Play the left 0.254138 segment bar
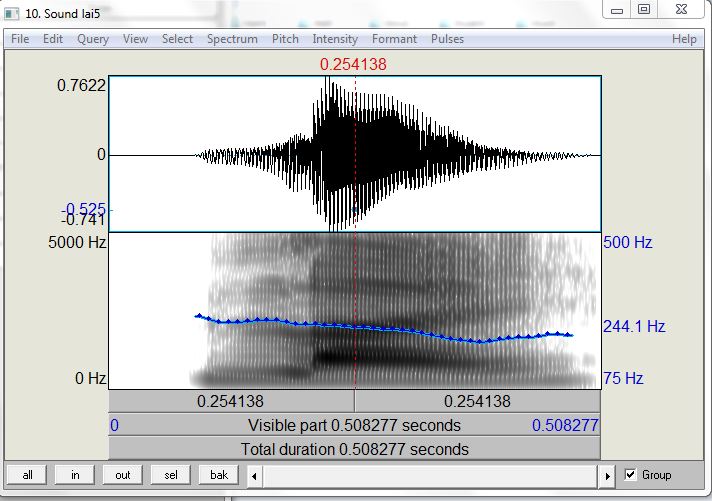The width and height of the screenshot is (712, 501). click(231, 402)
